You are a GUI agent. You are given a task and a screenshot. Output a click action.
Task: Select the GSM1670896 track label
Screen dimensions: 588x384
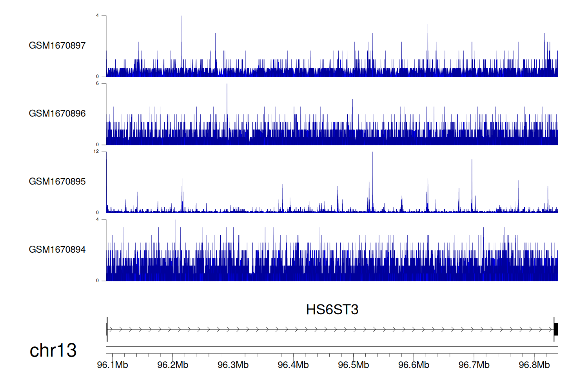57,114
